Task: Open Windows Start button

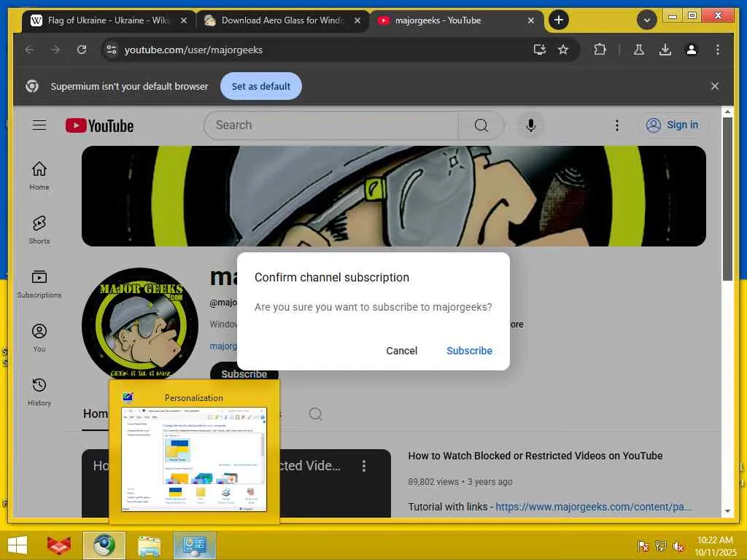Action: (18, 545)
